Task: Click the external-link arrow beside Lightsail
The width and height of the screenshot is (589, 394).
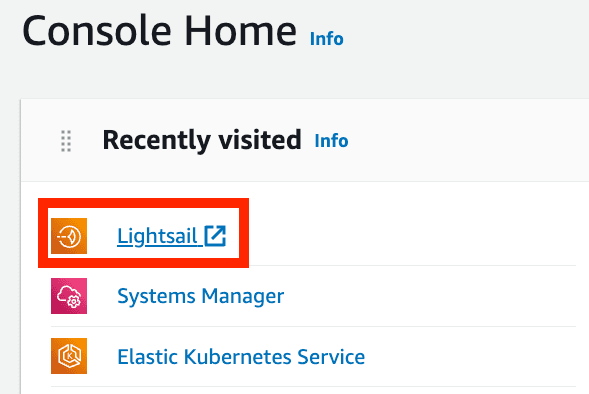Action: pyautogui.click(x=215, y=236)
